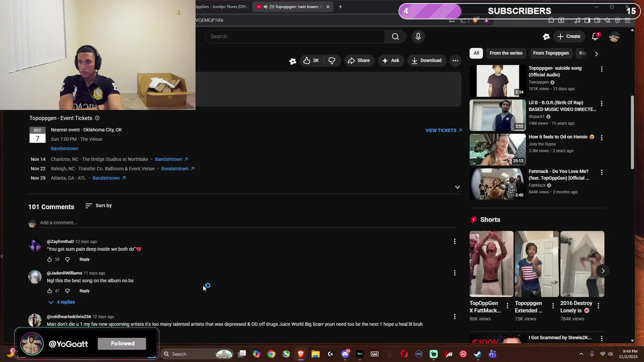Image resolution: width=644 pixels, height=362 pixels.
Task: Open Topoppgen suicide song thumbnail
Action: [498, 81]
